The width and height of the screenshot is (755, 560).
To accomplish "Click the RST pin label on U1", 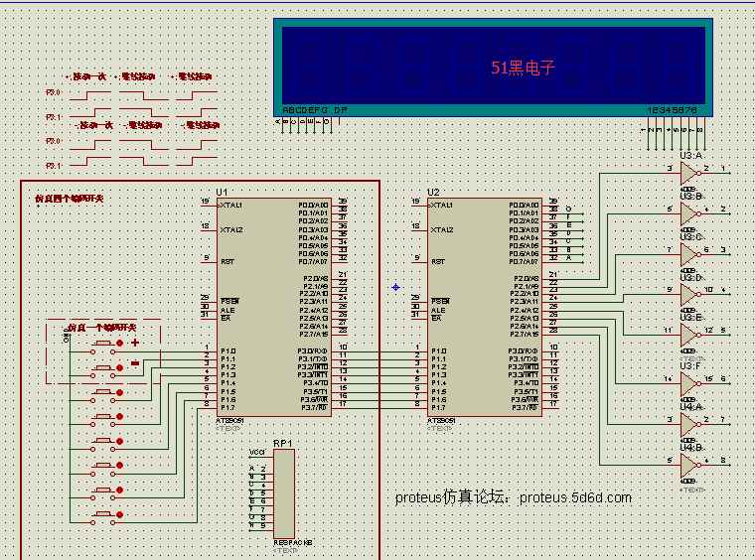I will [227, 262].
